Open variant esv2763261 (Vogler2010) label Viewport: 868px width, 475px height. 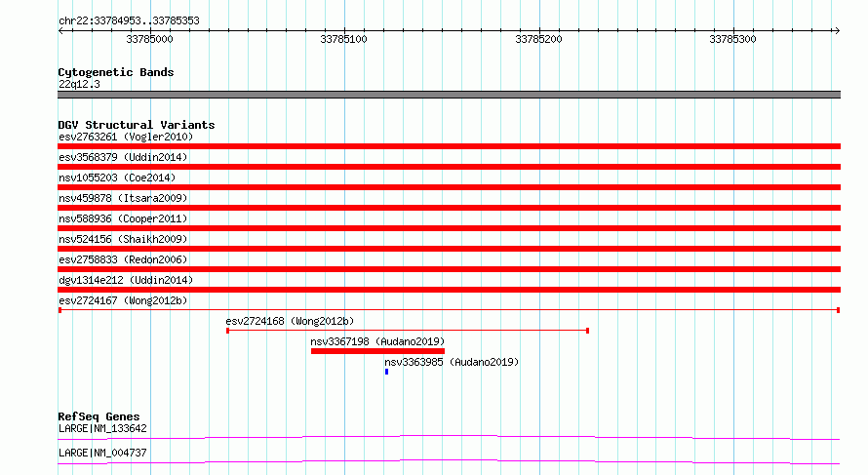[x=126, y=137]
